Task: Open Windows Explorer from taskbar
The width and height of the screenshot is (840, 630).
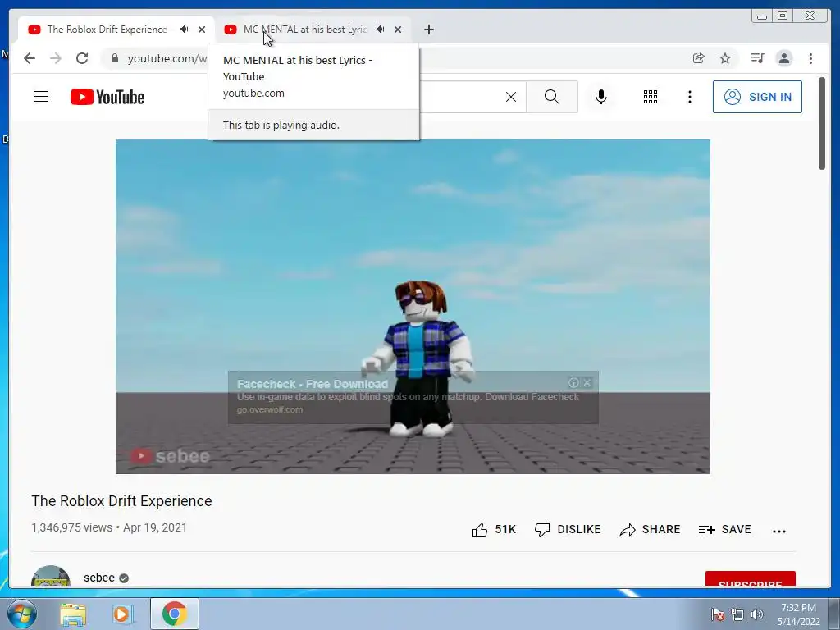Action: 73,614
